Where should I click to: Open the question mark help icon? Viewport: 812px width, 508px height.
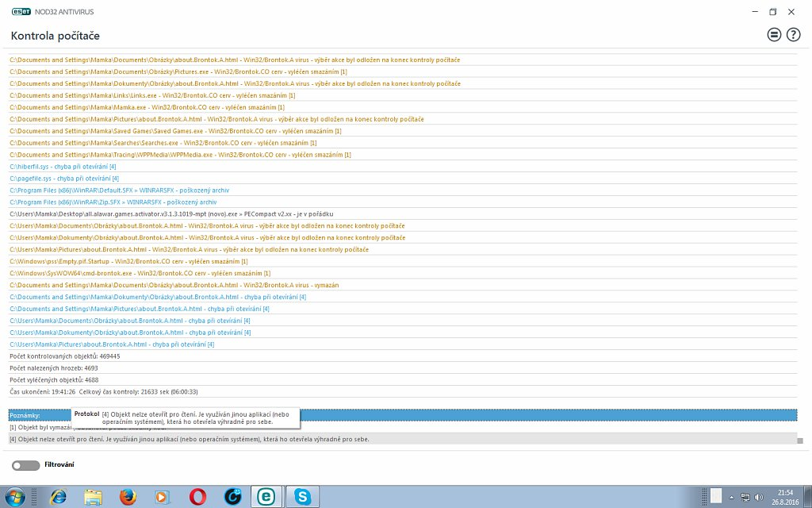click(x=793, y=35)
